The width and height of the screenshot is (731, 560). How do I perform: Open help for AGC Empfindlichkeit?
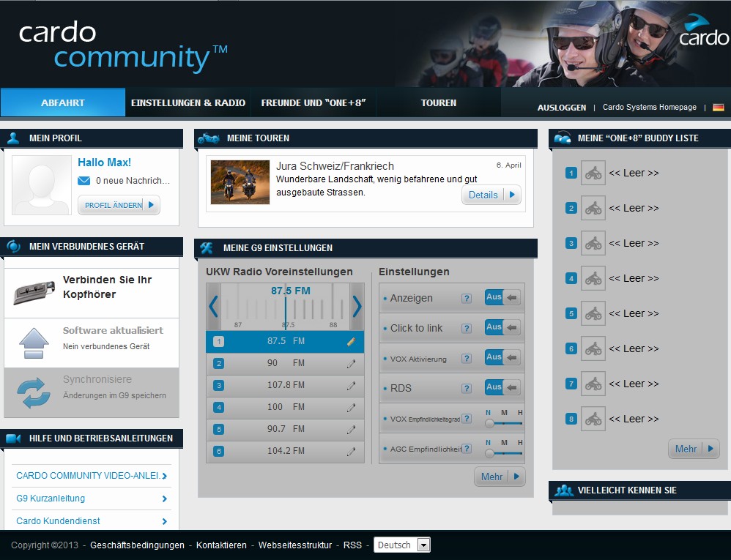click(466, 448)
